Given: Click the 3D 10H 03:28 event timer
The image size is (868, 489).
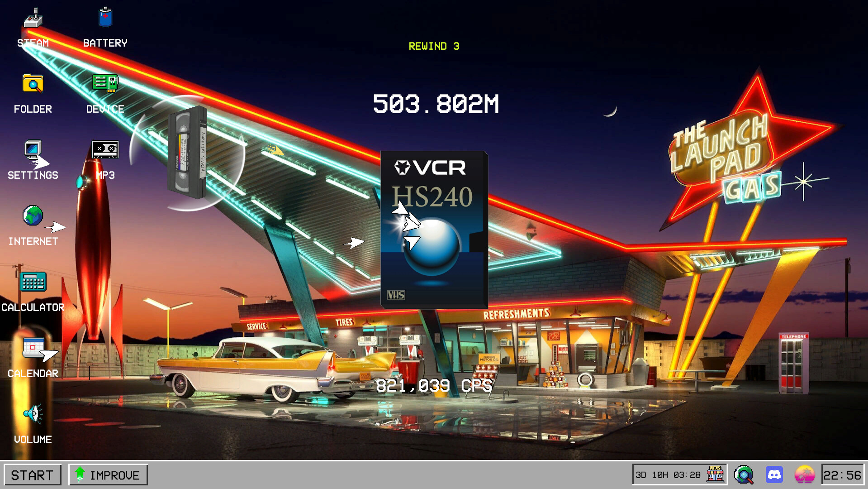Looking at the screenshot, I should coord(667,475).
